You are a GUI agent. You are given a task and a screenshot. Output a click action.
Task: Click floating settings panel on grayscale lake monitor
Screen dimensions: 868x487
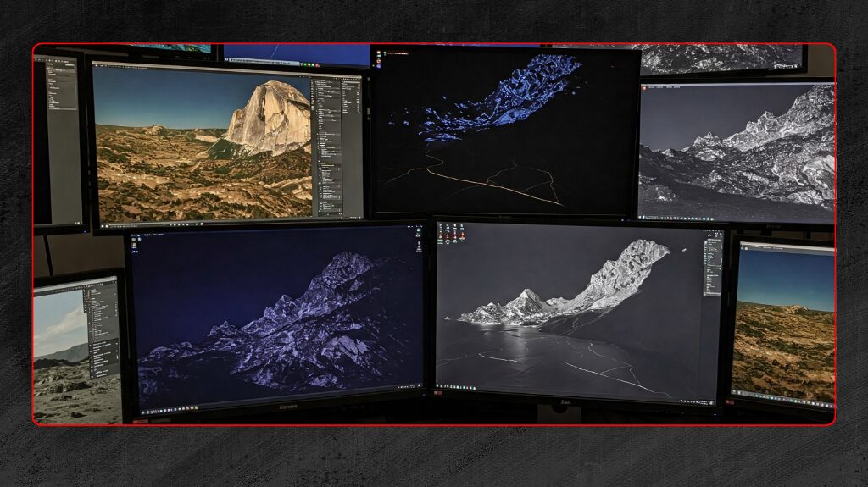pyautogui.click(x=712, y=266)
